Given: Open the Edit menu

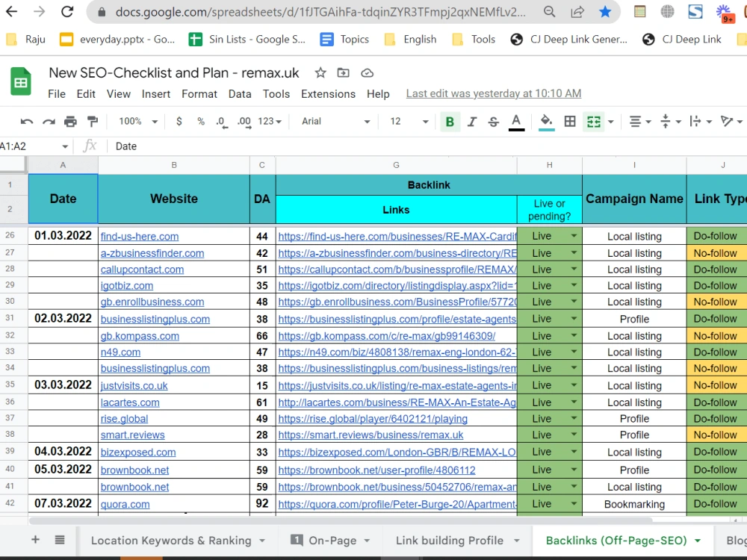Looking at the screenshot, I should [x=86, y=94].
